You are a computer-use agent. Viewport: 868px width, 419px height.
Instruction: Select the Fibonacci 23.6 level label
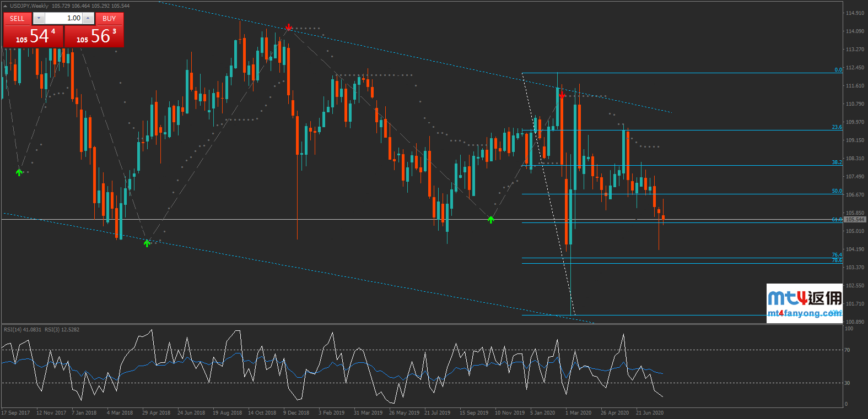pyautogui.click(x=837, y=127)
